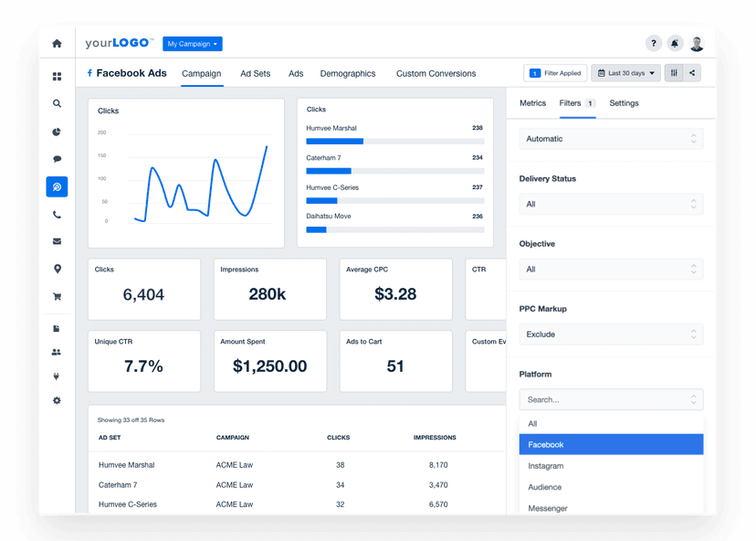Select the search magnifier in the sidebar

57,103
